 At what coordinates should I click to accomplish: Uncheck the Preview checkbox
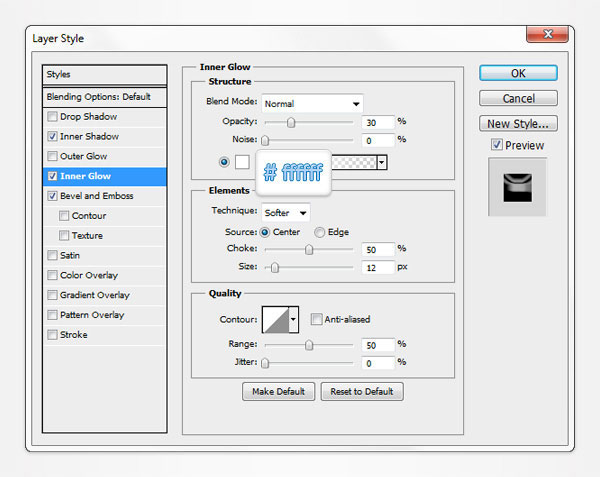[x=497, y=145]
